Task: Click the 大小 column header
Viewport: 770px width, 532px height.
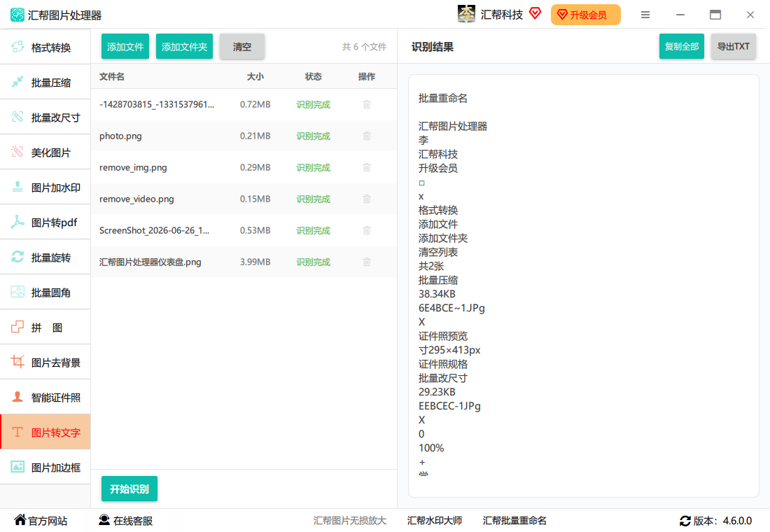Action: click(x=255, y=76)
